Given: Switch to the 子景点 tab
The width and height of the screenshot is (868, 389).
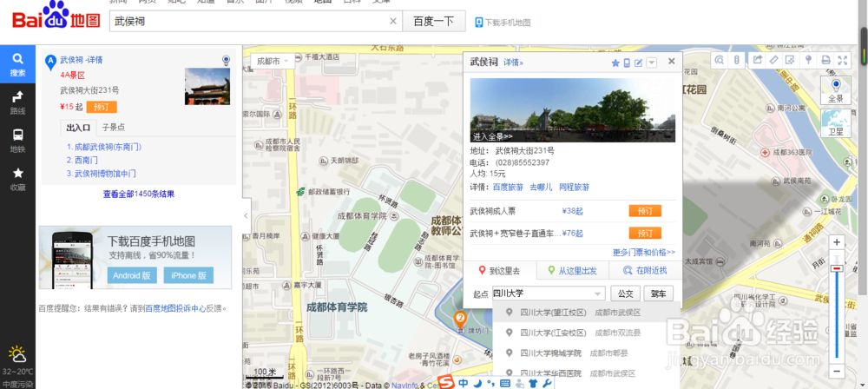Looking at the screenshot, I should coord(114,128).
